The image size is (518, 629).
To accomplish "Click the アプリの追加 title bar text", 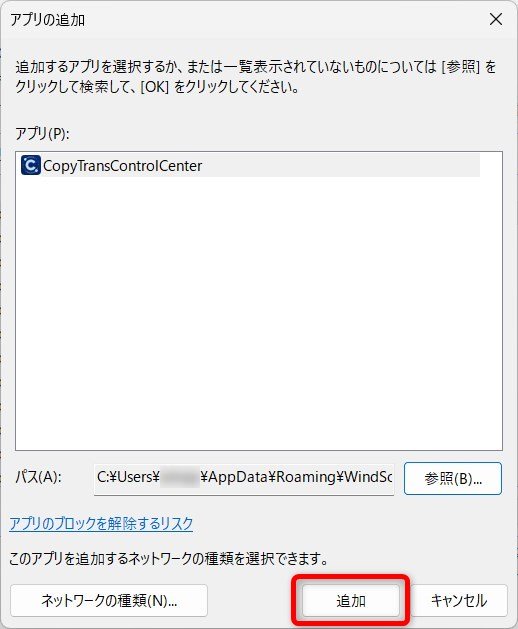I will tap(47, 19).
